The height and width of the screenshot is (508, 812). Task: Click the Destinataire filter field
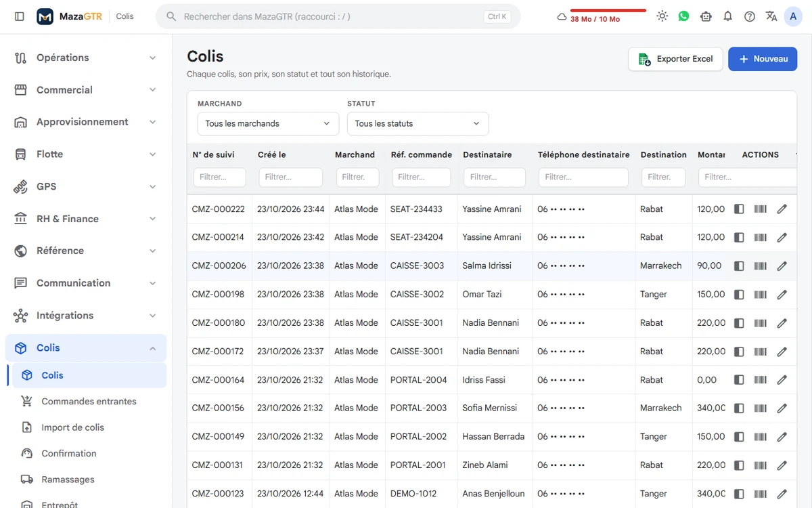click(x=495, y=177)
